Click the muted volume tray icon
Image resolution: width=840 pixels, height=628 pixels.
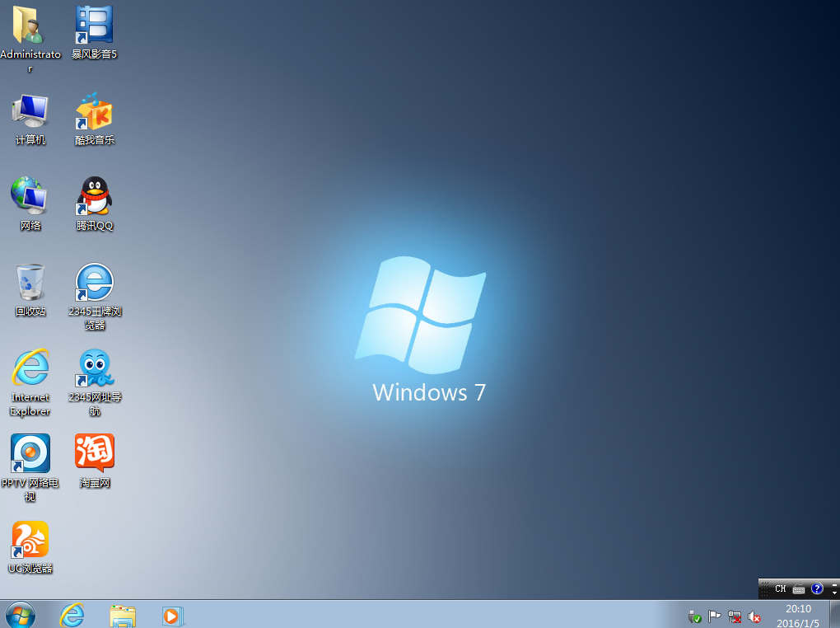754,617
